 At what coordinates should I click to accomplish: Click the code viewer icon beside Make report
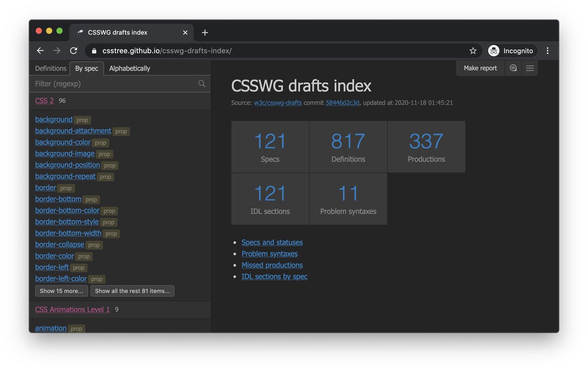coord(513,68)
